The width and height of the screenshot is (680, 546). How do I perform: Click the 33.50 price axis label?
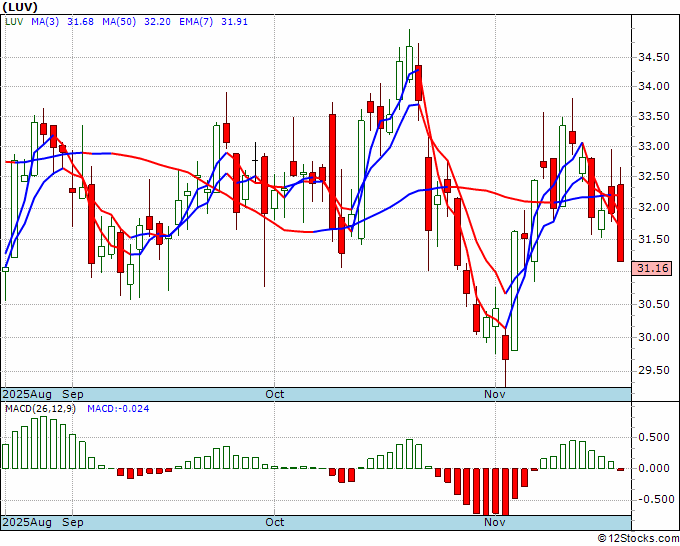click(654, 117)
